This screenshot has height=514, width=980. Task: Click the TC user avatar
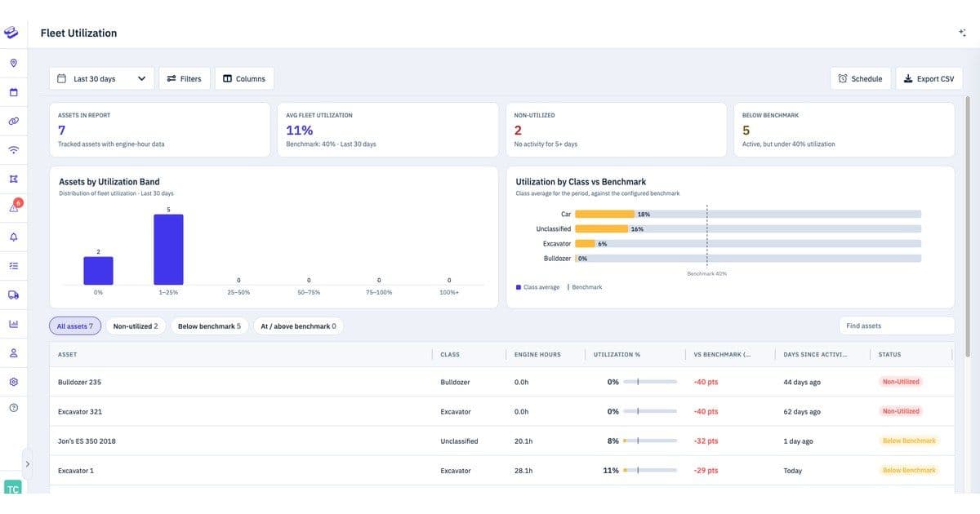click(12, 487)
